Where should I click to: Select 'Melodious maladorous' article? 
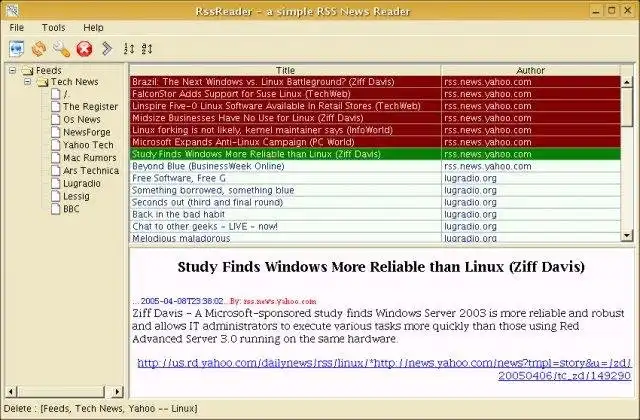[375, 238]
